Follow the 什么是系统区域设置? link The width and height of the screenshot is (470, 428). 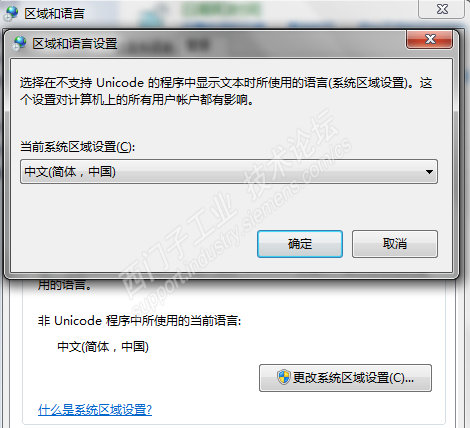point(95,410)
